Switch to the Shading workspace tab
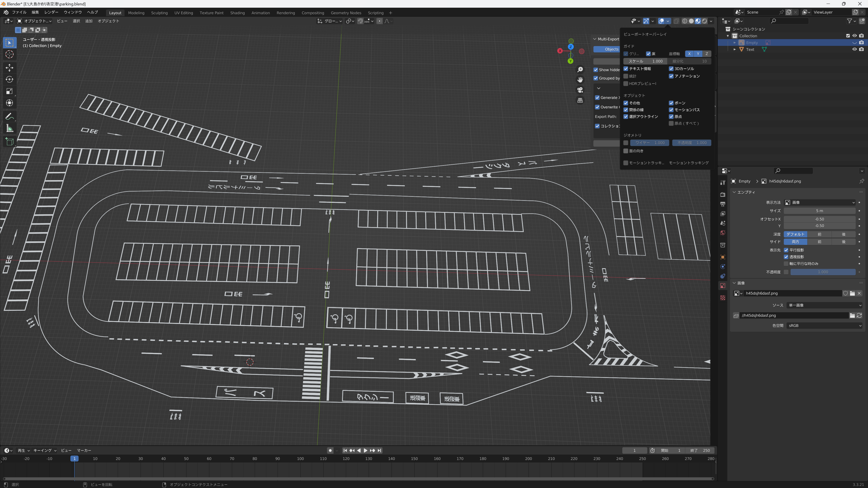Screen dimensions: 868x488 pos(237,13)
